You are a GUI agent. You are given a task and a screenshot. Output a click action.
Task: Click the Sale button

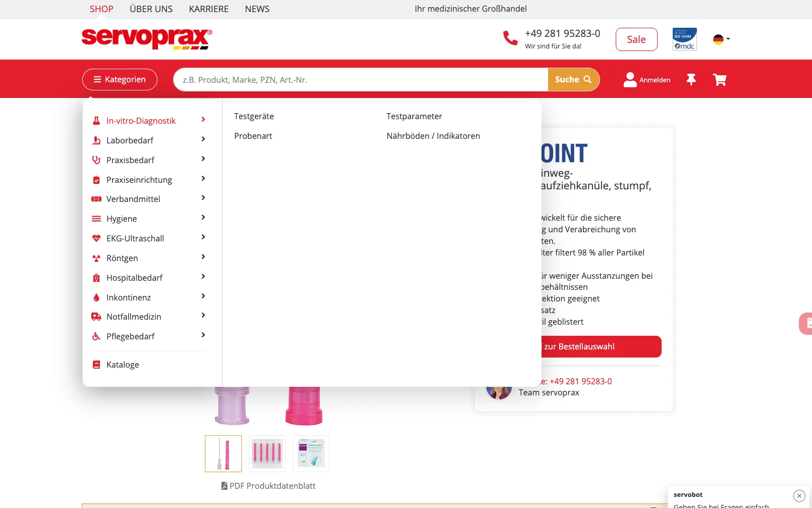[636, 39]
